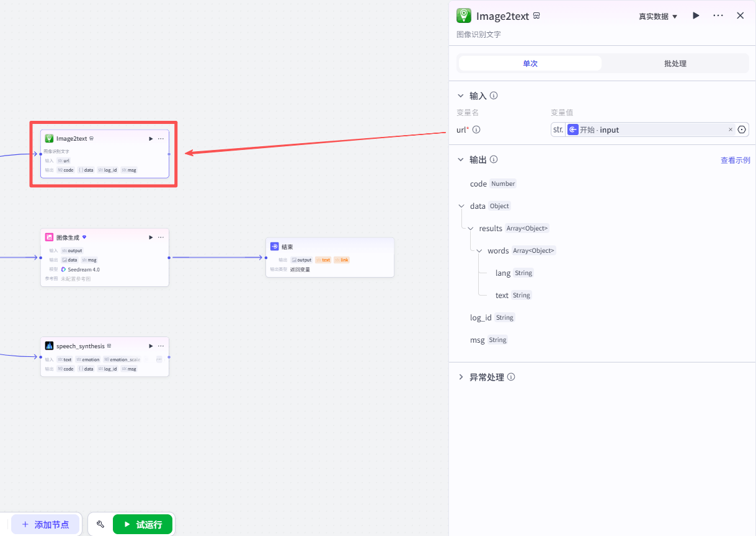Click the play icon on the 图像生成 node

tap(151, 237)
